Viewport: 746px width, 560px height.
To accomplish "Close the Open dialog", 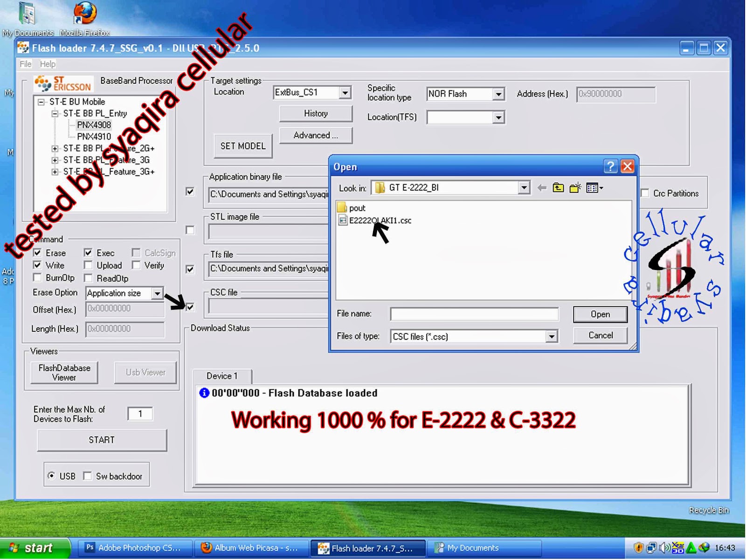I will tap(628, 166).
